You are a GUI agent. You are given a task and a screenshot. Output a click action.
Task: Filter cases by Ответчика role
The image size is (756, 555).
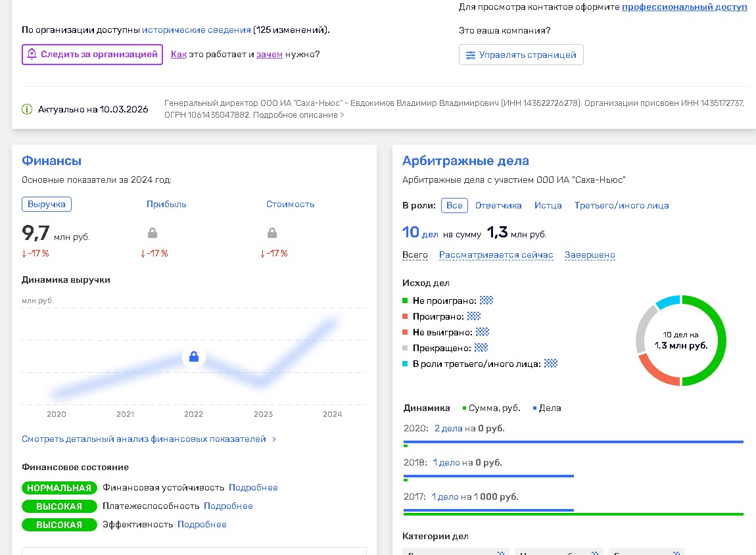[498, 205]
